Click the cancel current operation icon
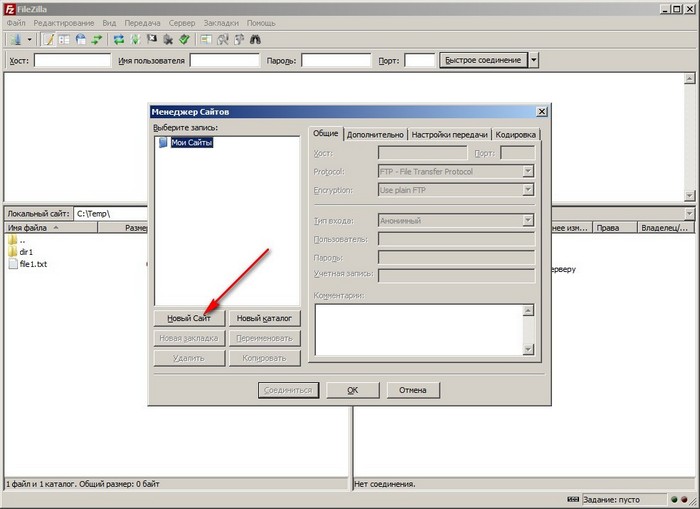Viewport: 700px width, 509px height. 152,40
